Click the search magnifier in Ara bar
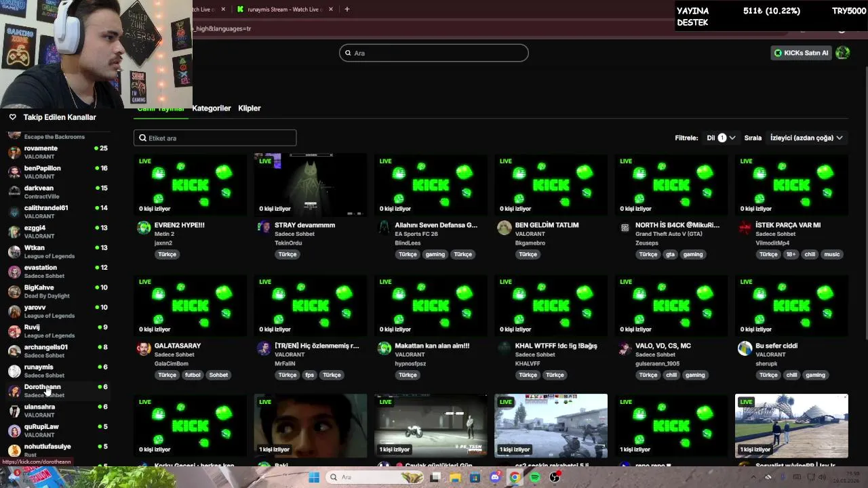The width and height of the screenshot is (868, 488). coord(349,53)
